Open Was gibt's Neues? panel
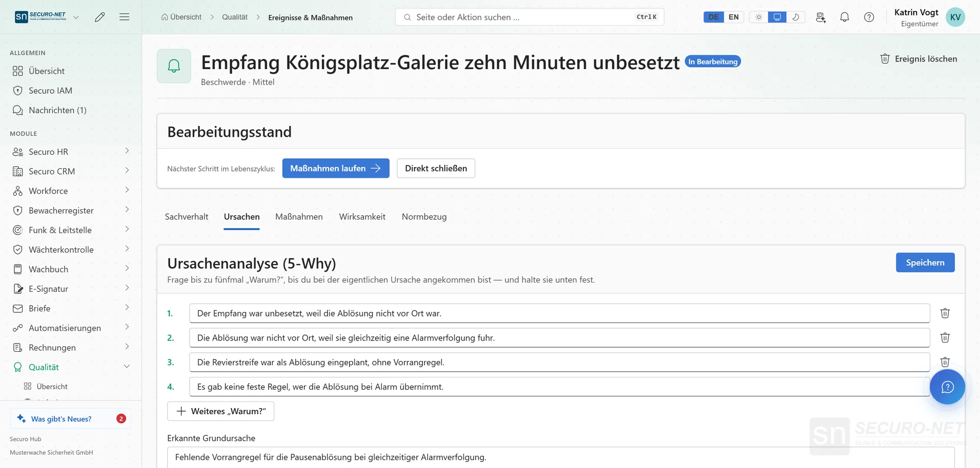The width and height of the screenshot is (980, 468). (71, 418)
